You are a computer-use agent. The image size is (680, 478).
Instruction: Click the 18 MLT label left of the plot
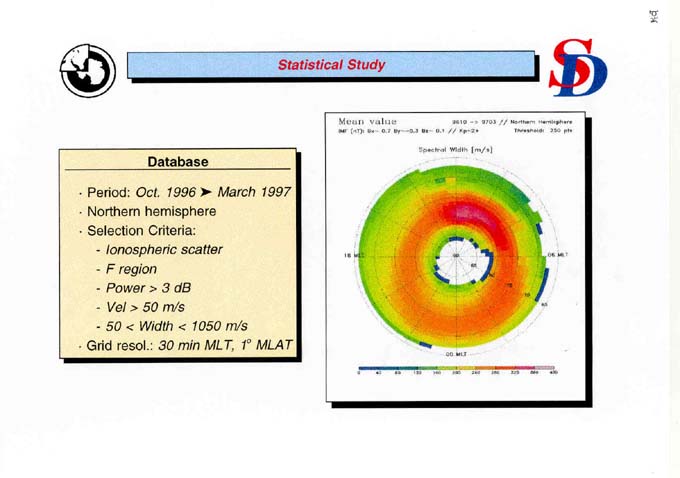click(351, 255)
